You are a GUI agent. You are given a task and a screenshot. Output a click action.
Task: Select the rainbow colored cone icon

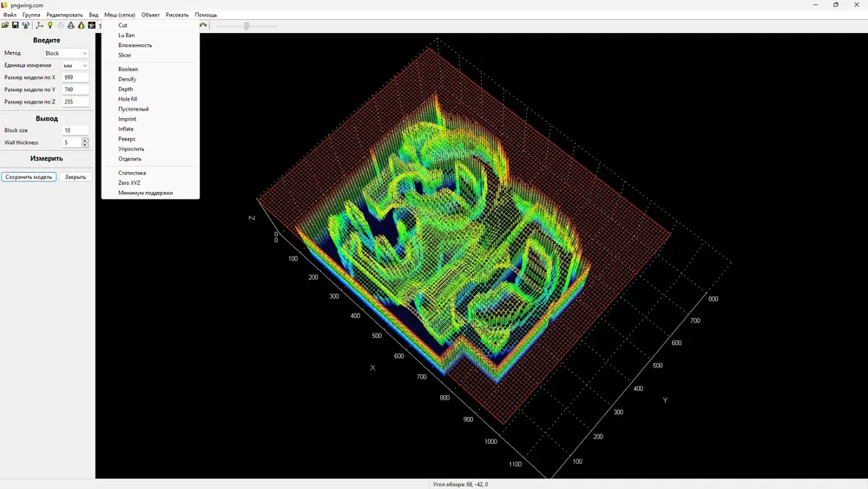pyautogui.click(x=82, y=25)
